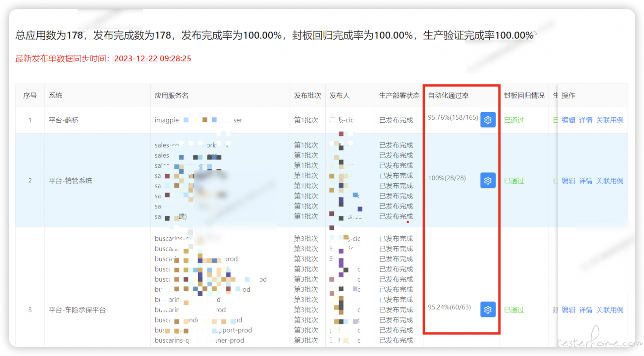Click 已通过 status in 平台-车险承保平台 row
Viewport: 644px width, 356px height.
pos(514,310)
